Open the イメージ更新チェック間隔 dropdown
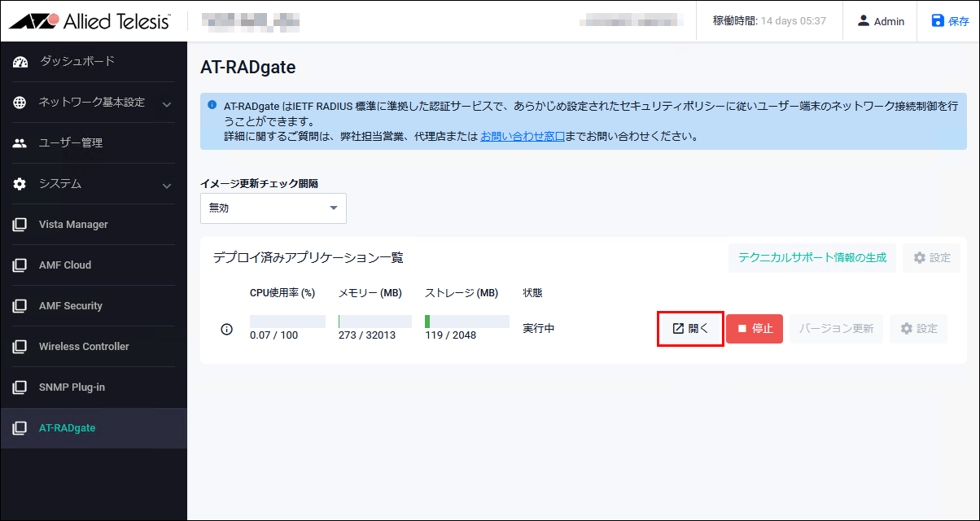 (x=273, y=208)
